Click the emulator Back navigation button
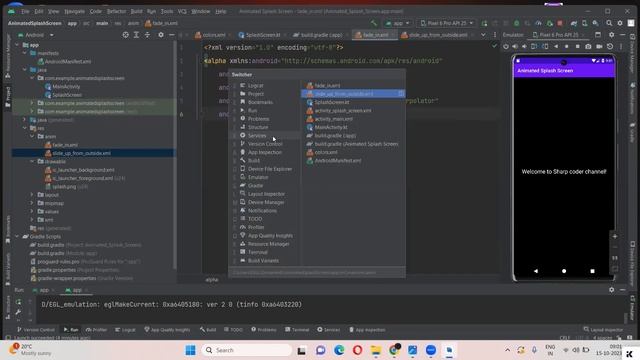The image size is (640, 360). 536,271
